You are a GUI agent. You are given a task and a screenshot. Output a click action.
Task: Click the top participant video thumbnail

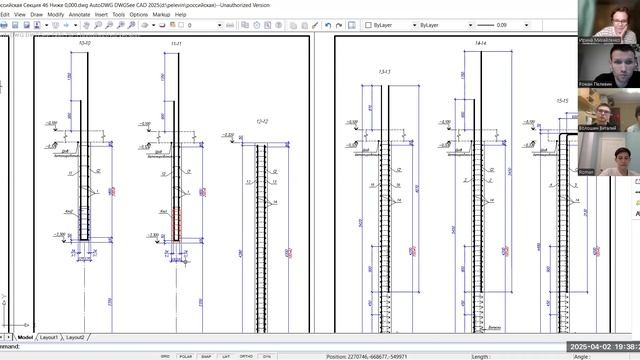click(x=609, y=22)
